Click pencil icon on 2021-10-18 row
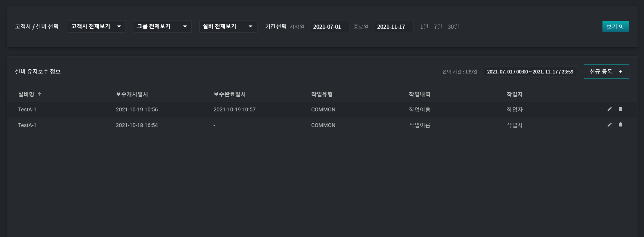Viewport: 644px width, 237px height. (x=609, y=125)
